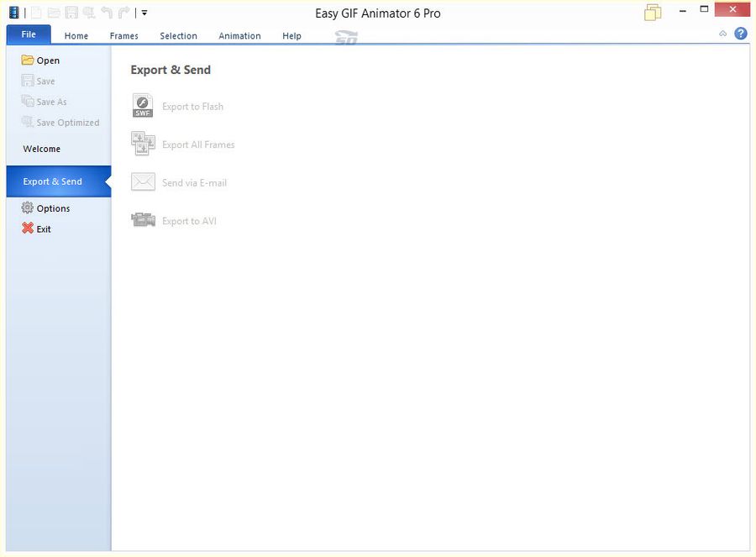Collapse the ribbon with the small up chevron
The height and width of the screenshot is (557, 756).
click(x=722, y=34)
